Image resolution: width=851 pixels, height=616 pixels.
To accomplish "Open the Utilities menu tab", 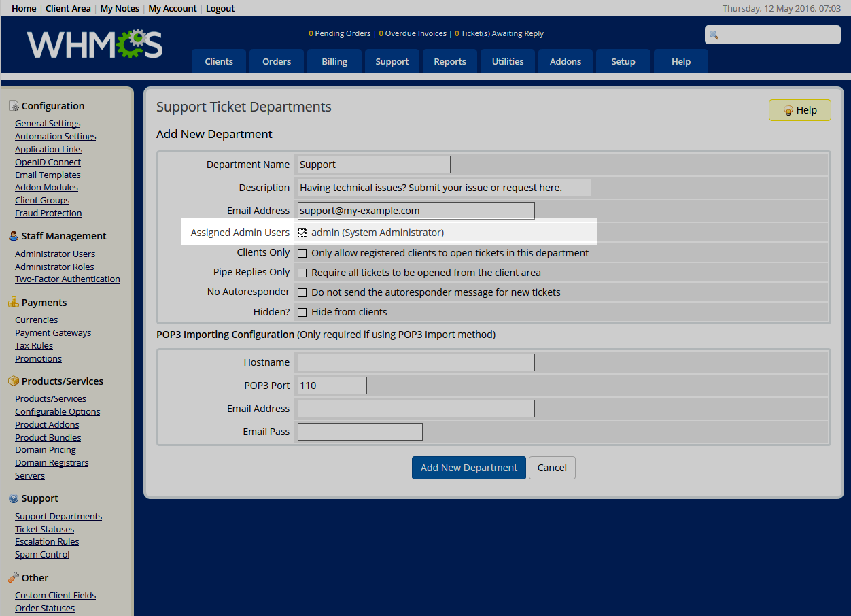I will 508,61.
